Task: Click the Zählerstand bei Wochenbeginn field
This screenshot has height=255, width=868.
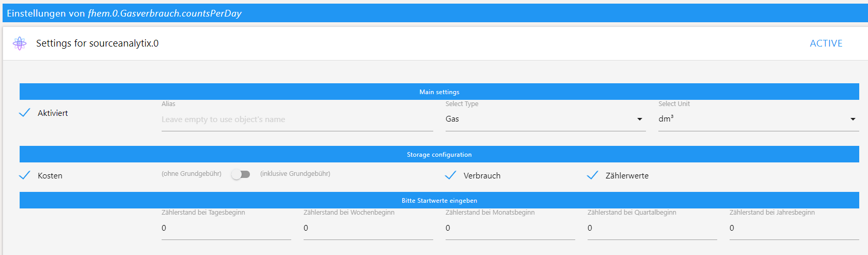Action: pos(368,228)
